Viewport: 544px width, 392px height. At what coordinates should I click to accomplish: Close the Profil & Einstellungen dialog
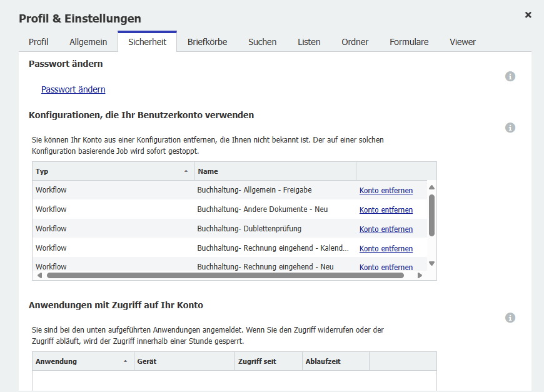tap(528, 14)
